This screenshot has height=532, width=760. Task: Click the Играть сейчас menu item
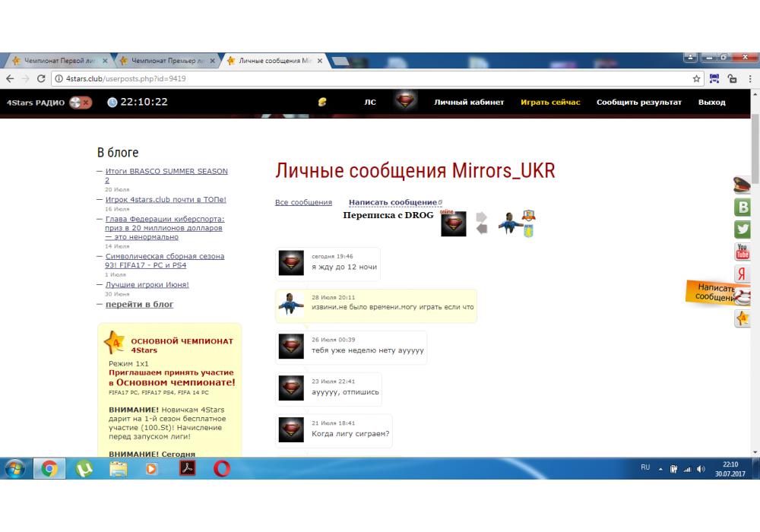point(550,103)
